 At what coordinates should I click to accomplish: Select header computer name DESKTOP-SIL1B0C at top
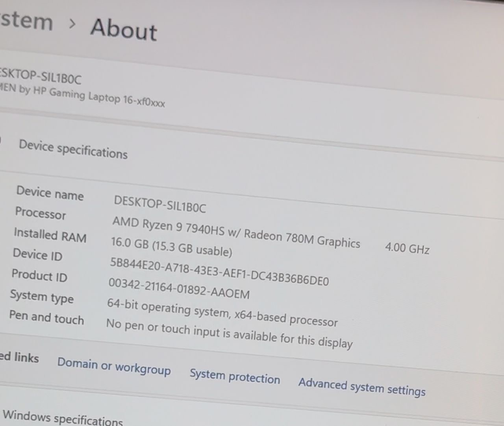41,76
